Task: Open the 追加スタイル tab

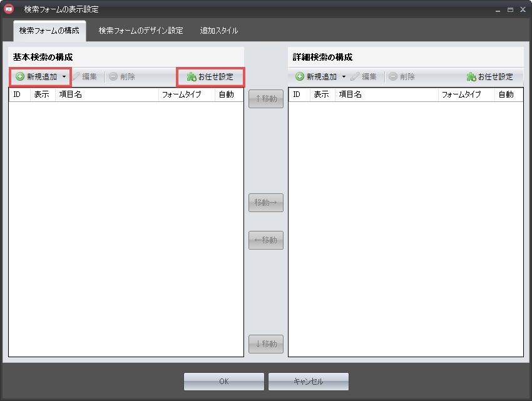Action: [x=219, y=31]
